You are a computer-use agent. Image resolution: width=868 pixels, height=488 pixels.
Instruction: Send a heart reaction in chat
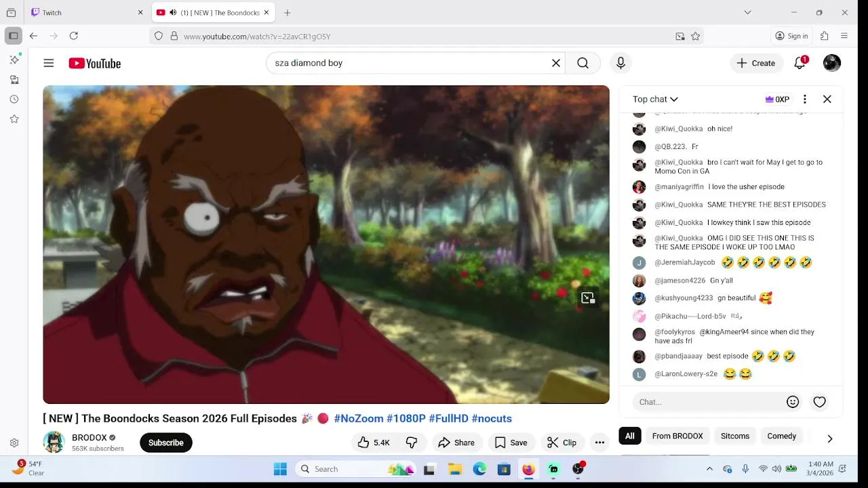click(820, 402)
